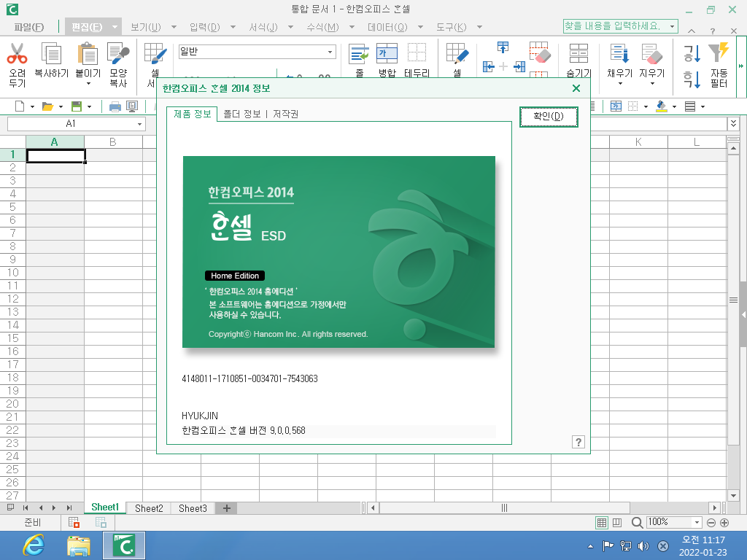The width and height of the screenshot is (747, 560).
Task: Open the 보기(U) menu
Action: click(146, 27)
